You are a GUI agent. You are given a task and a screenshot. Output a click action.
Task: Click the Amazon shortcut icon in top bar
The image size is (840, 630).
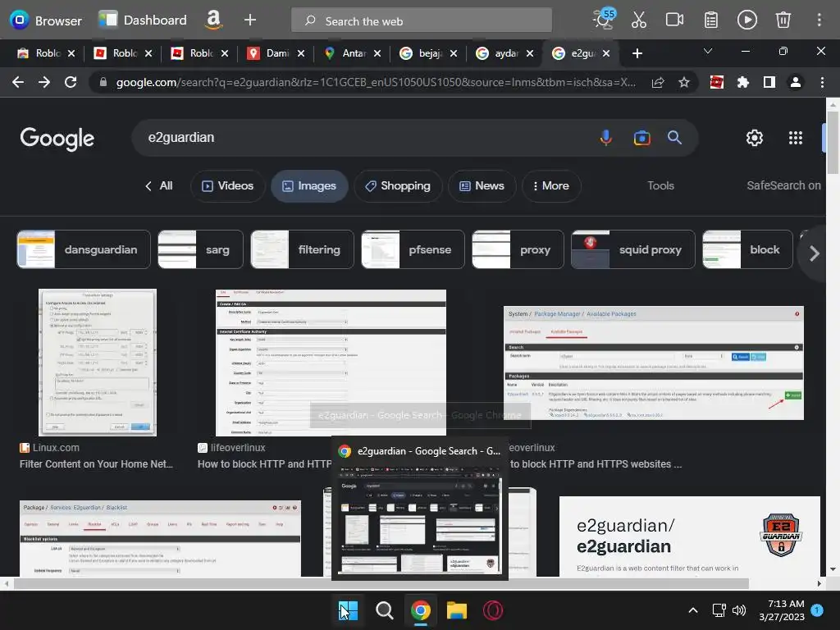213,20
